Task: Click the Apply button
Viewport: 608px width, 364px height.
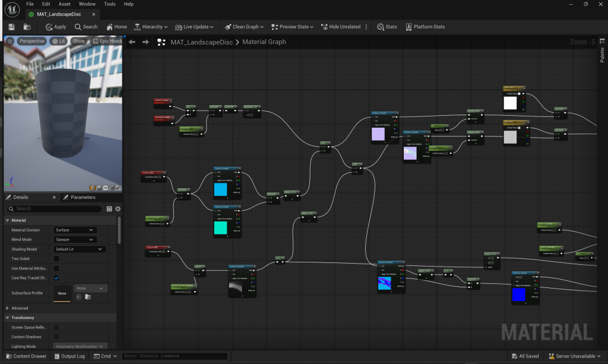Action: point(56,27)
